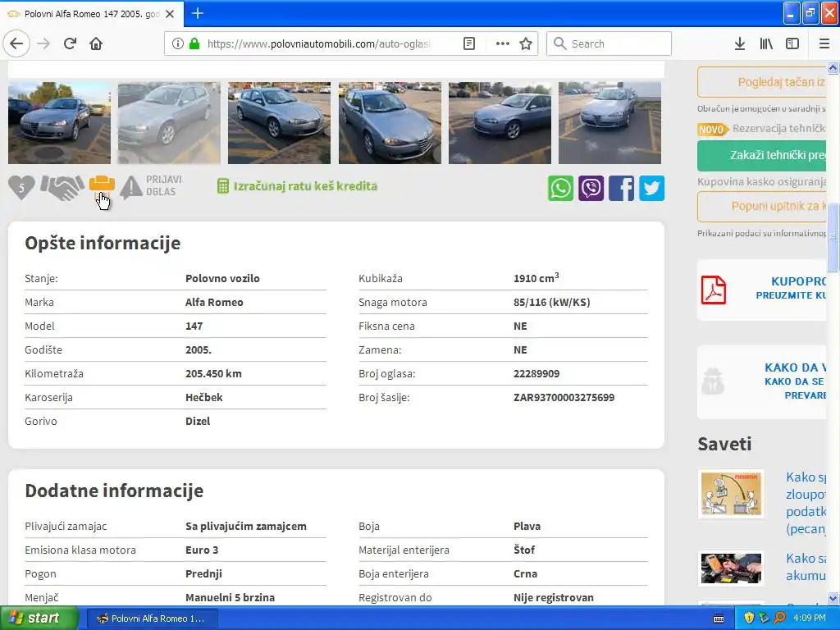Open the akumulator advice article link
This screenshot has width=840, height=630.
coord(806,567)
